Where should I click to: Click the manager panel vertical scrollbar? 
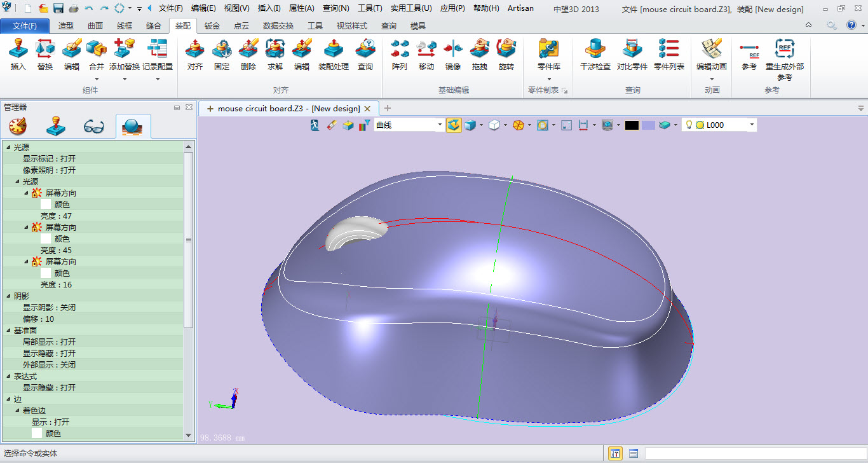coord(188,239)
